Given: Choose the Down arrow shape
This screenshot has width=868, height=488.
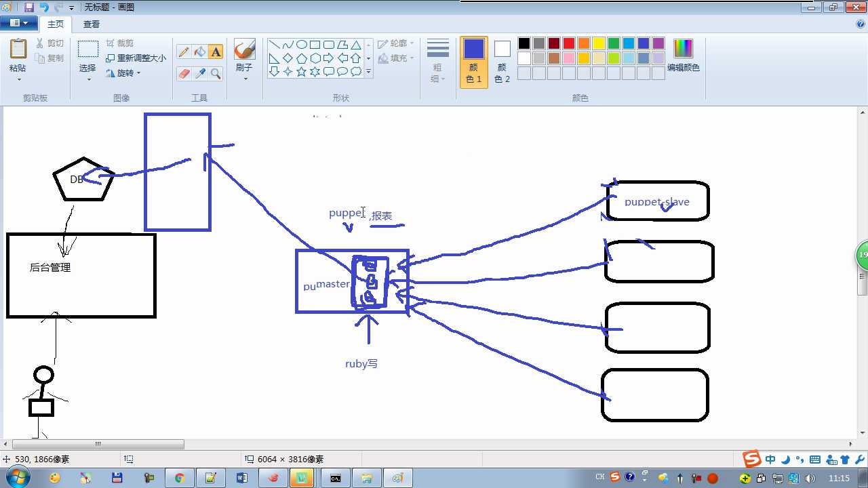Looking at the screenshot, I should click(x=274, y=72).
